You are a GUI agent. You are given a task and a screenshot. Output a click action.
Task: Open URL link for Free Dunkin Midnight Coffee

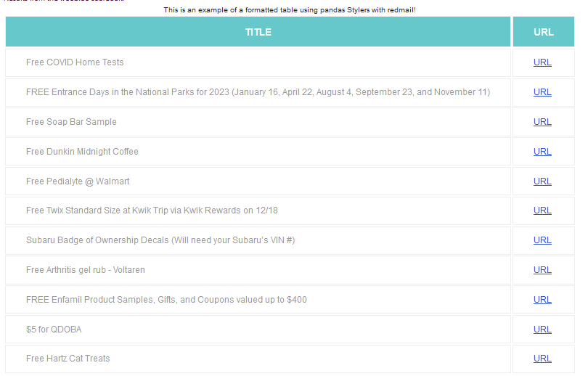[542, 152]
